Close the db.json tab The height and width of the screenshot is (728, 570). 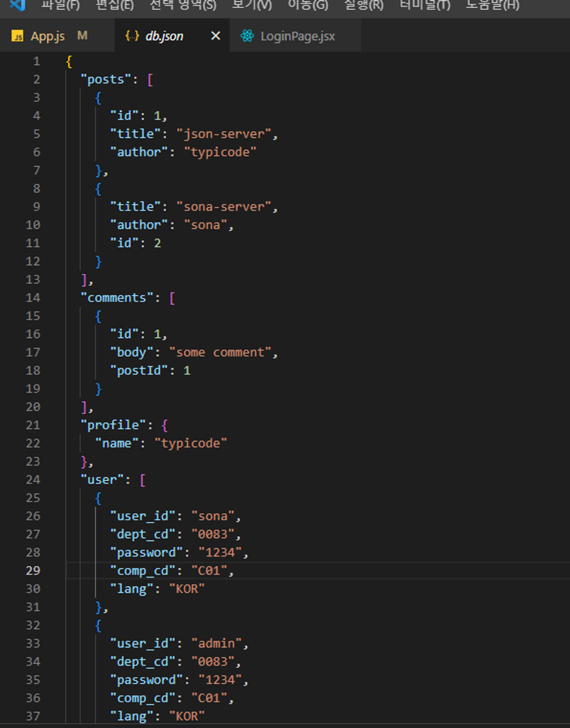(x=215, y=36)
